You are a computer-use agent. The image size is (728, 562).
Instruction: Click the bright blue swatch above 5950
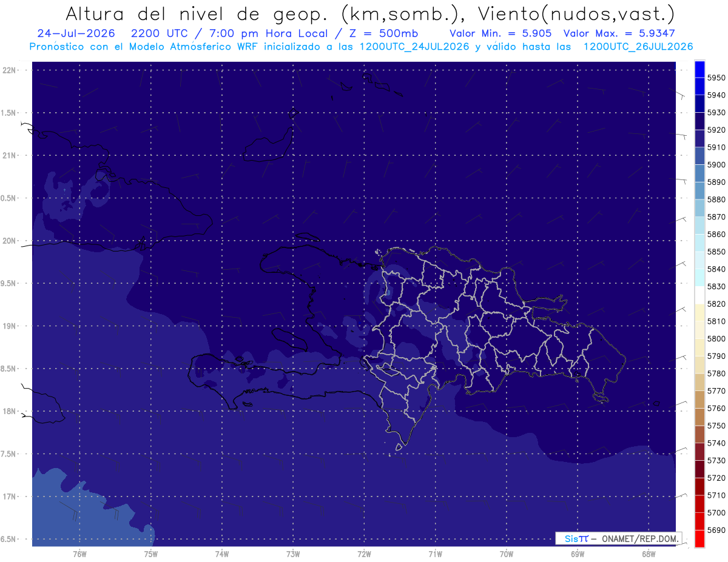point(699,69)
